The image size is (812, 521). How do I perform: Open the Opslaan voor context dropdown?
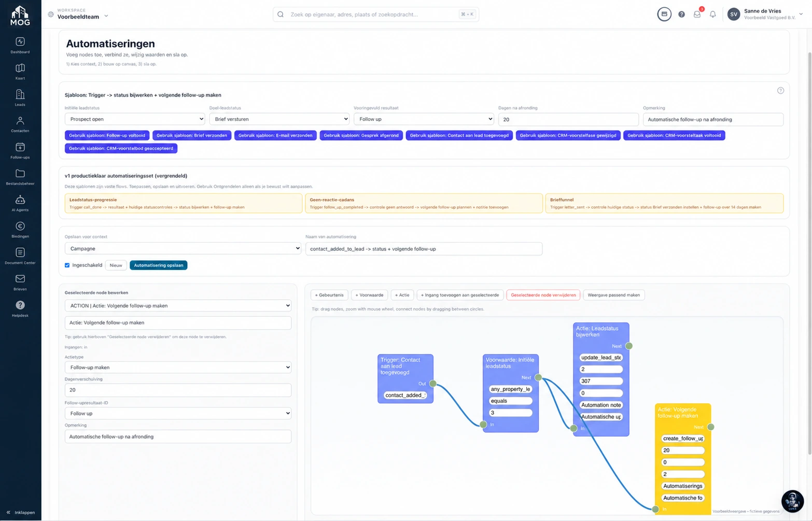[x=183, y=248]
